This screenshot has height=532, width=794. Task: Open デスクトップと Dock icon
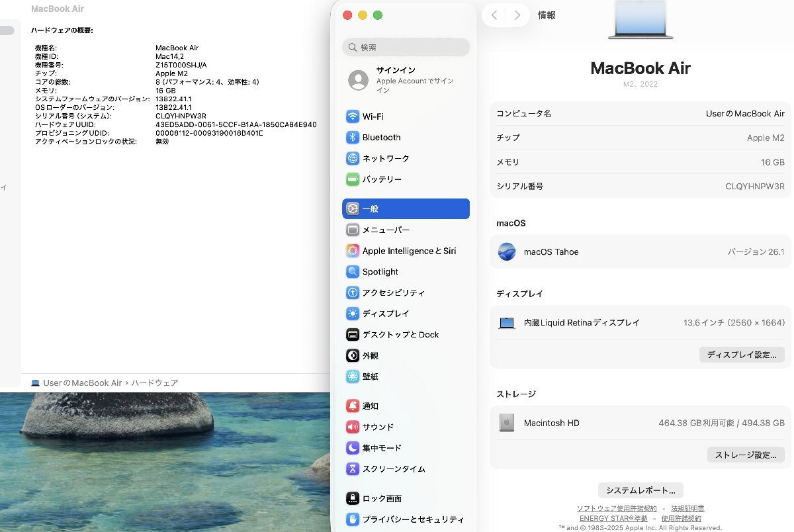click(x=353, y=335)
